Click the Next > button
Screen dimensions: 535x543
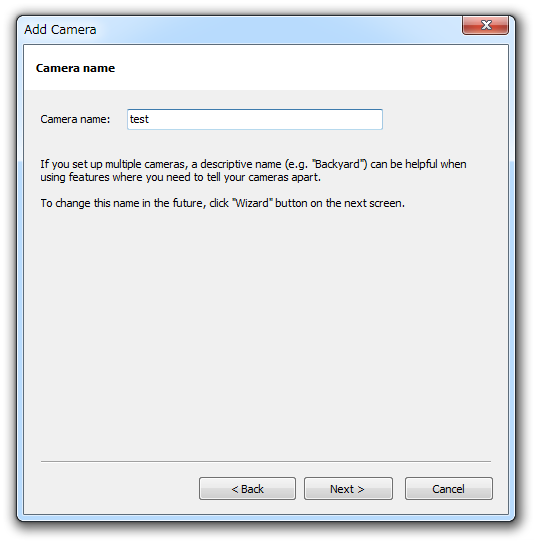click(348, 488)
